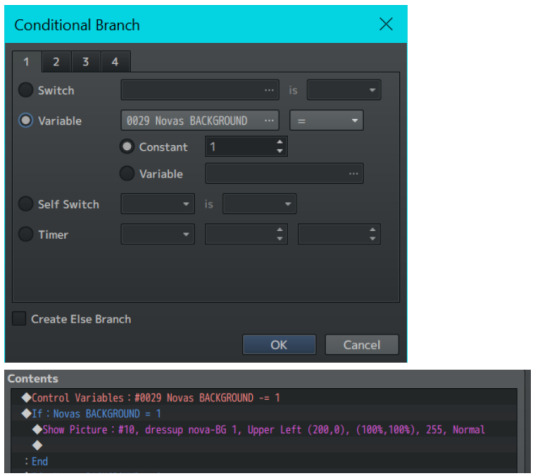
Task: Select the 'If : Novas BACKGROUND = 1' line
Action: [264, 414]
